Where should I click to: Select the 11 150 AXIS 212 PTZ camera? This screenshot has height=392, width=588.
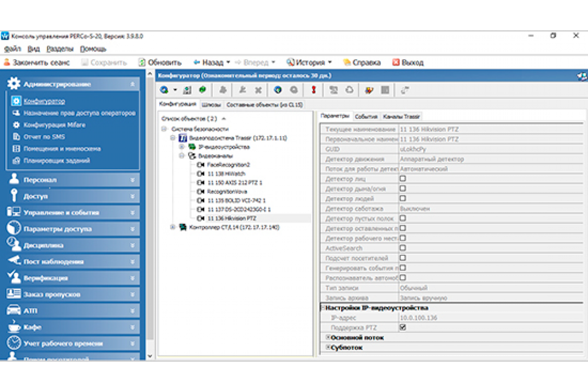pyautogui.click(x=234, y=182)
